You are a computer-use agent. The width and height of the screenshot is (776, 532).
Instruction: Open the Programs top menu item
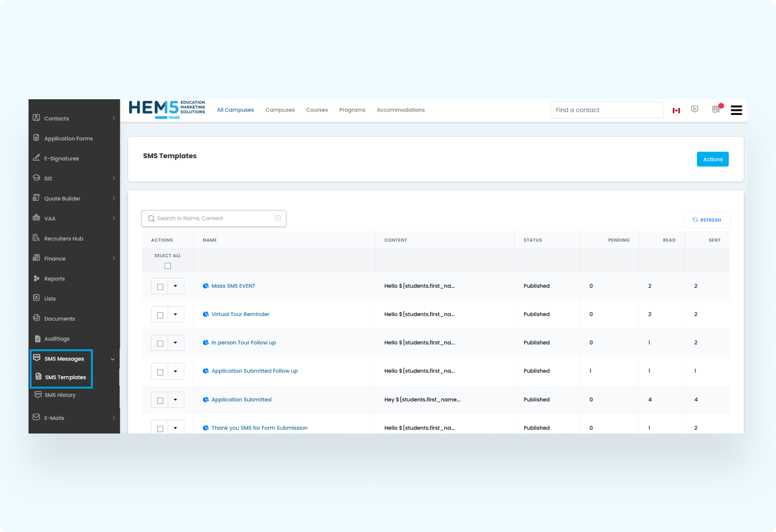click(352, 110)
